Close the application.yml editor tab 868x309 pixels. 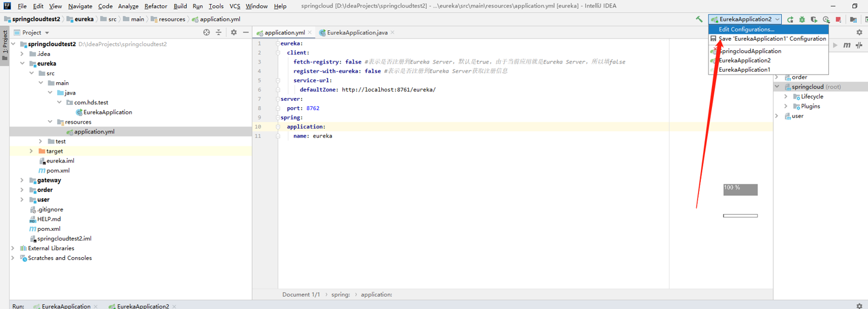pyautogui.click(x=310, y=33)
